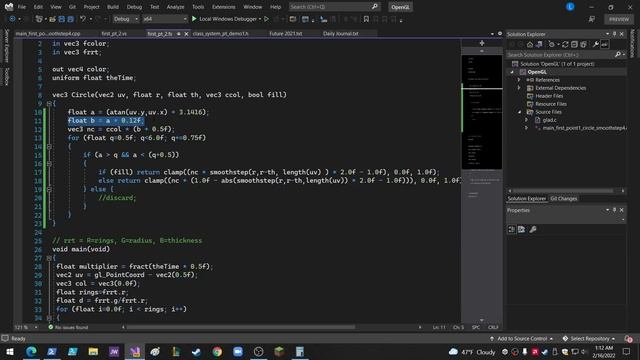Image resolution: width=640 pixels, height=360 pixels.
Task: Open the Debug configuration dropdown
Action: point(125,19)
